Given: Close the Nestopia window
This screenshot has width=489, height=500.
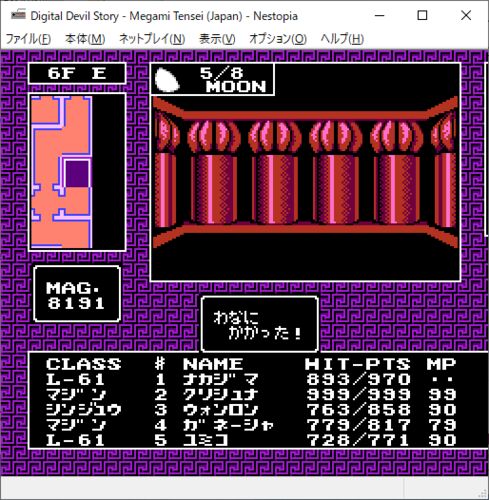Looking at the screenshot, I should click(466, 15).
